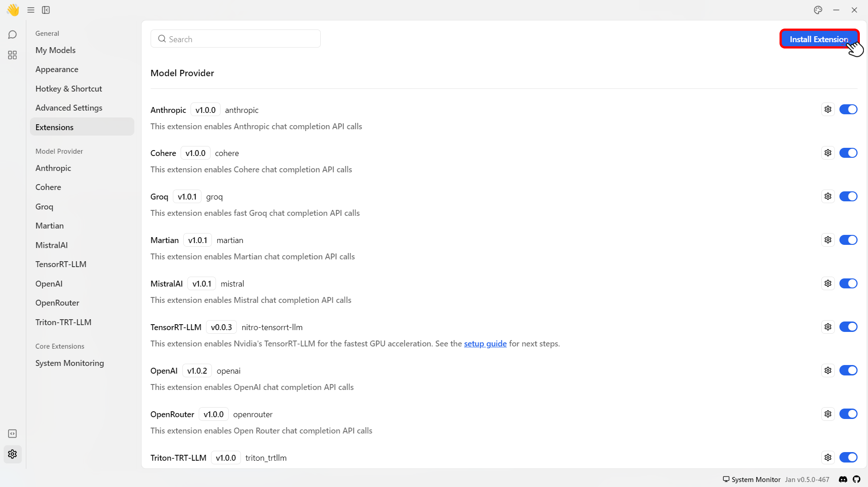Open Groq extension settings gear
Viewport: 868px width, 487px height.
coord(828,196)
